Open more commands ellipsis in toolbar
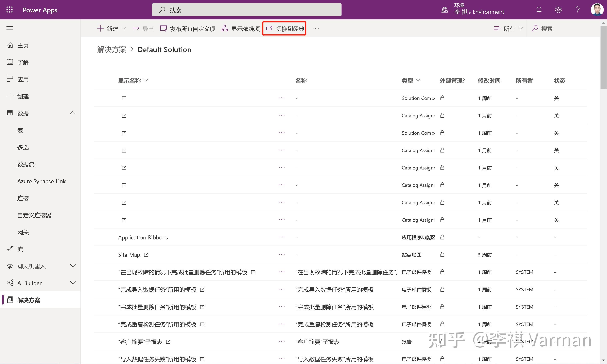The width and height of the screenshot is (607, 364). pyautogui.click(x=315, y=29)
